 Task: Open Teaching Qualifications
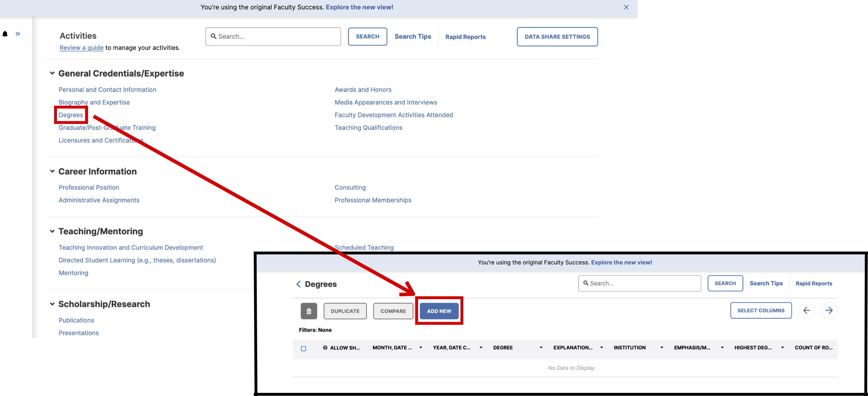(x=368, y=127)
